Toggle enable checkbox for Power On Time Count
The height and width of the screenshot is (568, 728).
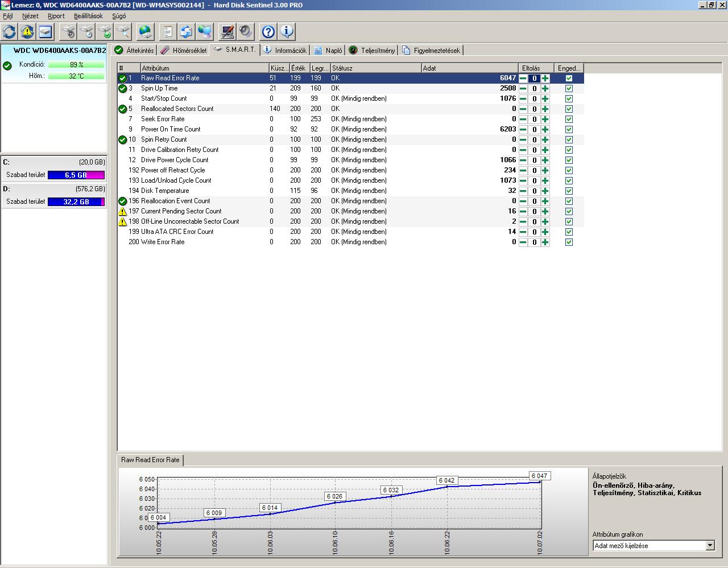[569, 130]
